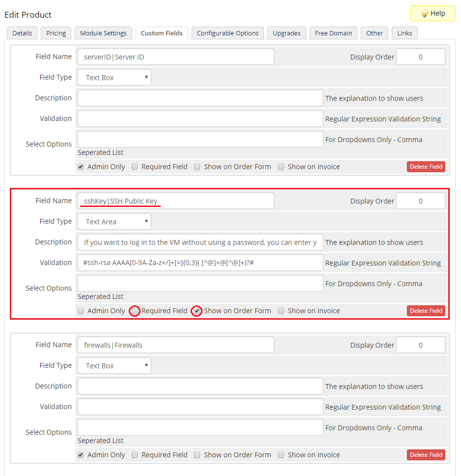Enable Show on Invoice for serverID field
This screenshot has width=461, height=476.
click(x=281, y=167)
